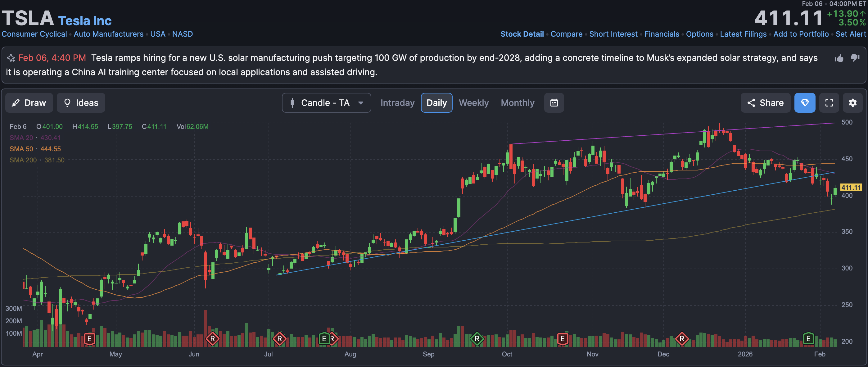Image resolution: width=868 pixels, height=367 pixels.
Task: Click the Auto Manufacturers industry link
Action: [x=109, y=34]
